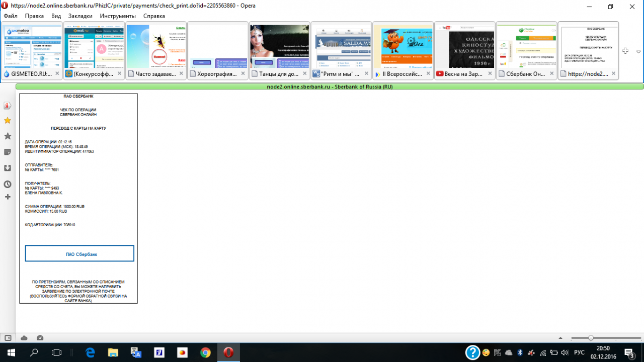Open the zoom options arrow near slider
Screen dimensions: 644x362
[x=561, y=338]
